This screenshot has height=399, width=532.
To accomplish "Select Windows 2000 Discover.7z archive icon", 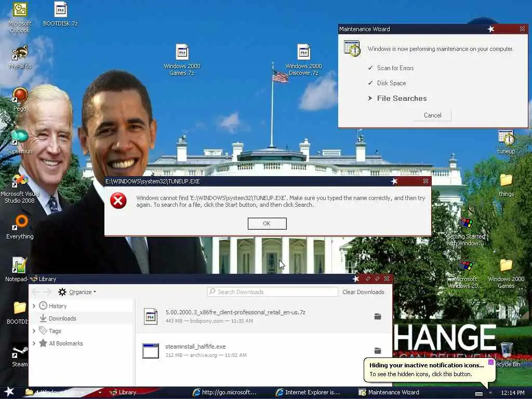I will pyautogui.click(x=303, y=60).
